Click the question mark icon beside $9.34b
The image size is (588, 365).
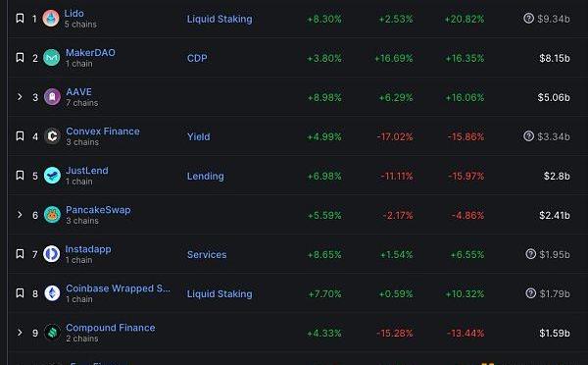(528, 18)
